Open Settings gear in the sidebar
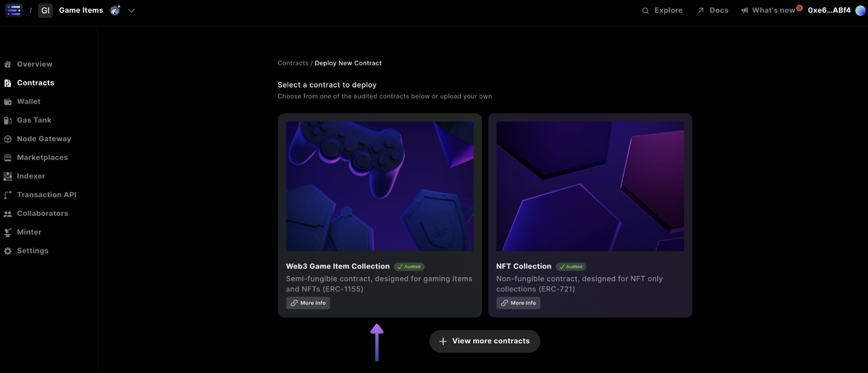This screenshot has width=868, height=373. pos(8,251)
